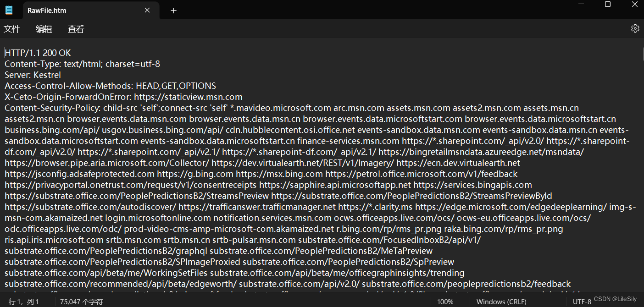
Task: Click the Notepad app icon in title bar
Action: click(x=9, y=10)
